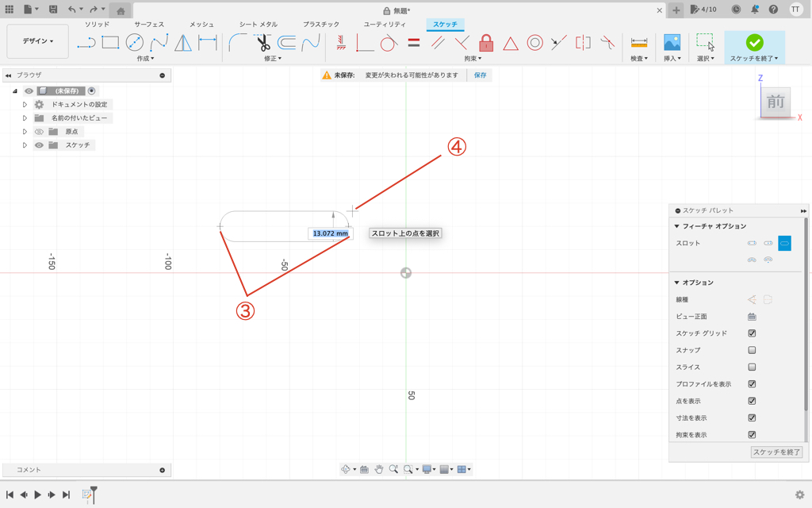
Task: Expand the スケッチ tree node
Action: pos(25,145)
